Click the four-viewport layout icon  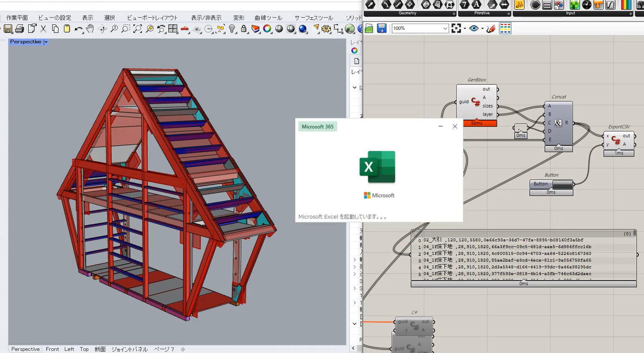point(173,29)
